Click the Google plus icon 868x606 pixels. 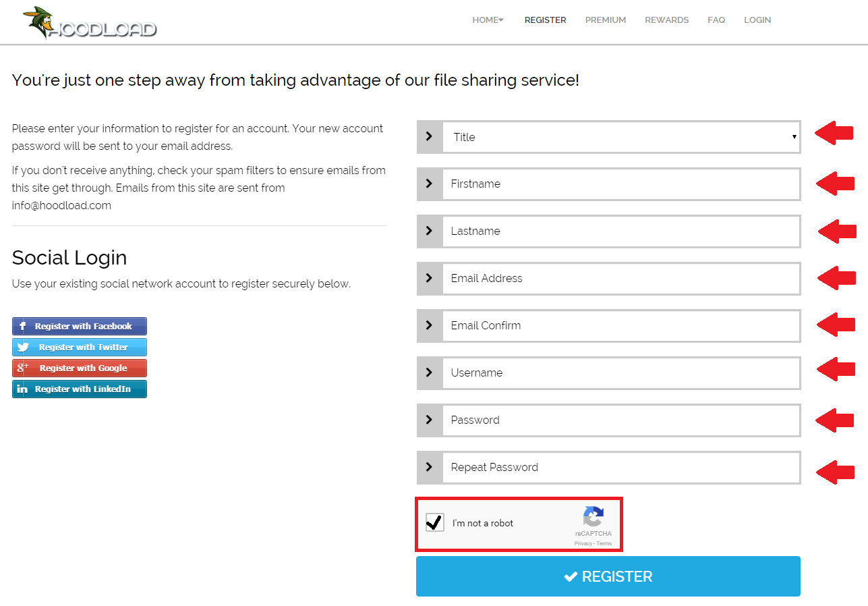(x=23, y=368)
